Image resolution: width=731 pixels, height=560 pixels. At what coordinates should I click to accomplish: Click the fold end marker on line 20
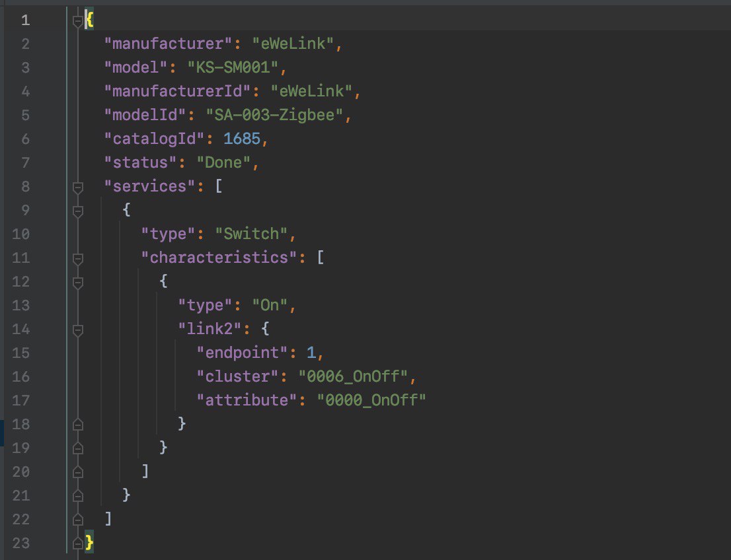pyautogui.click(x=78, y=472)
